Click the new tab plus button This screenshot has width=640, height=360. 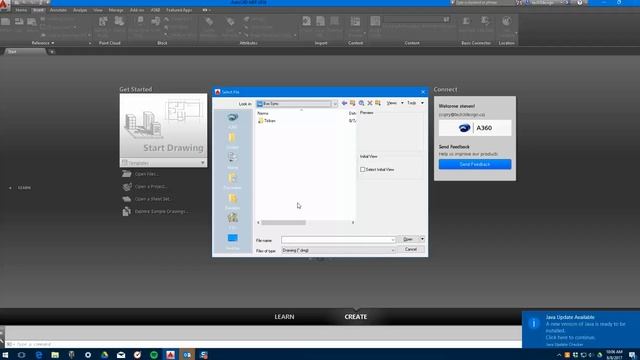coord(52,52)
